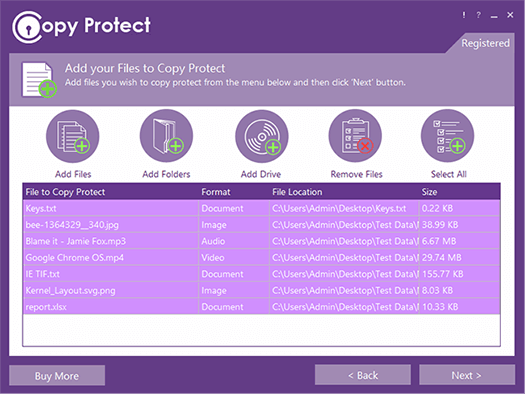
Task: Close the Copy Protect window
Action: (x=510, y=15)
